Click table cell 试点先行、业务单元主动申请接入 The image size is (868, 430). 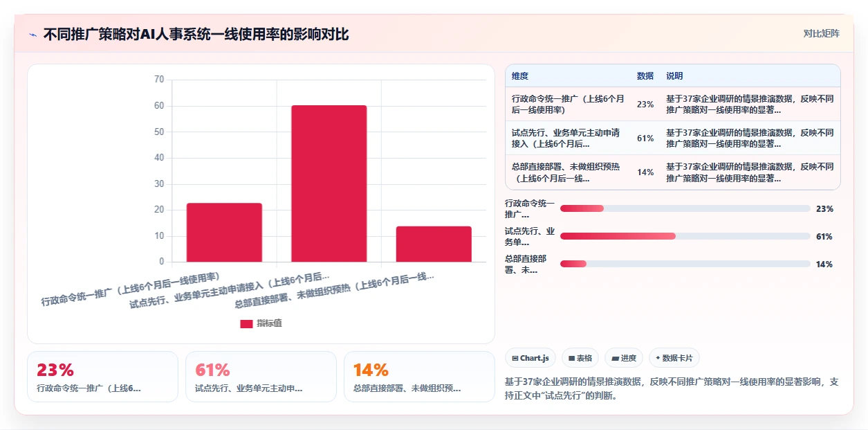click(566, 138)
